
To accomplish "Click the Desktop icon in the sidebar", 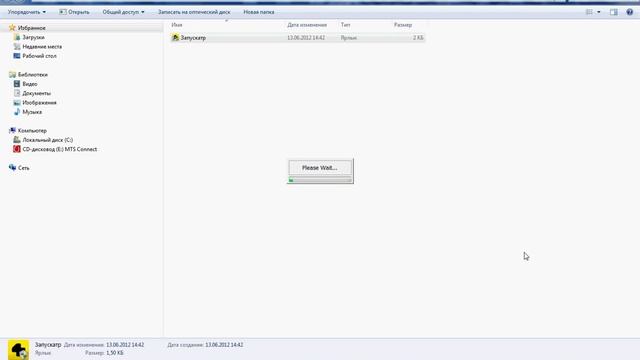I will [17, 56].
